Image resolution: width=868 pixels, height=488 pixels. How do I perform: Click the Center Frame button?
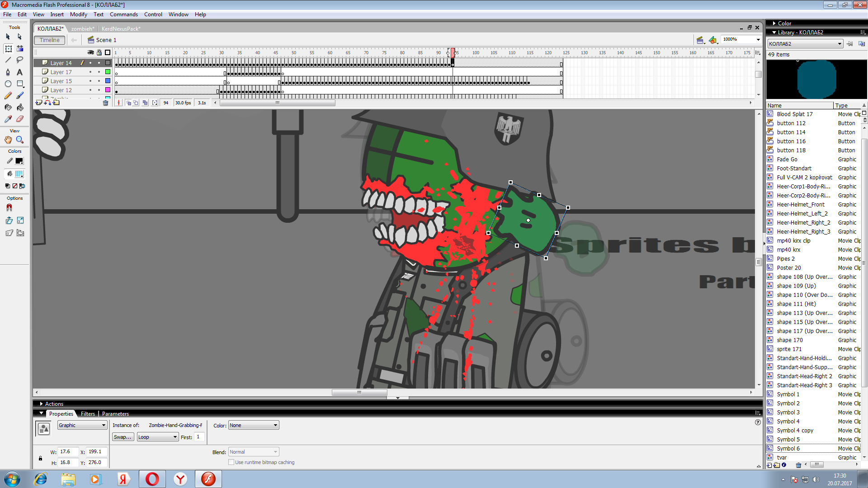point(119,103)
